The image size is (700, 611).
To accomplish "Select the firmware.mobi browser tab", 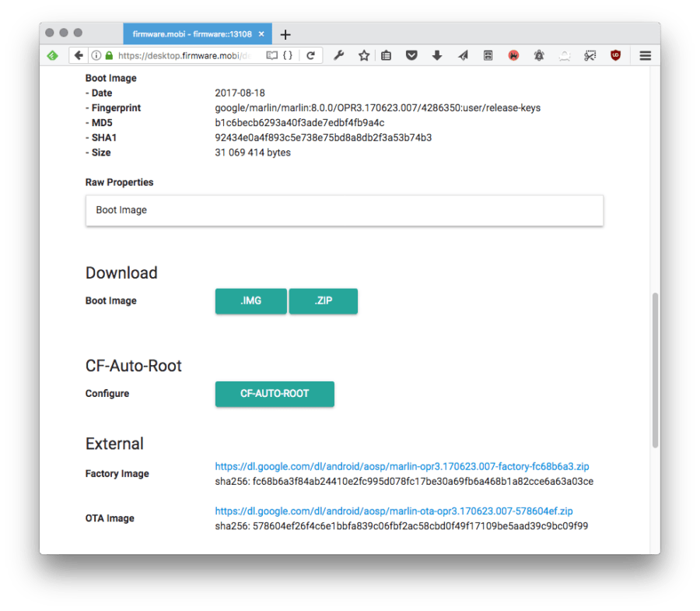I will [198, 34].
